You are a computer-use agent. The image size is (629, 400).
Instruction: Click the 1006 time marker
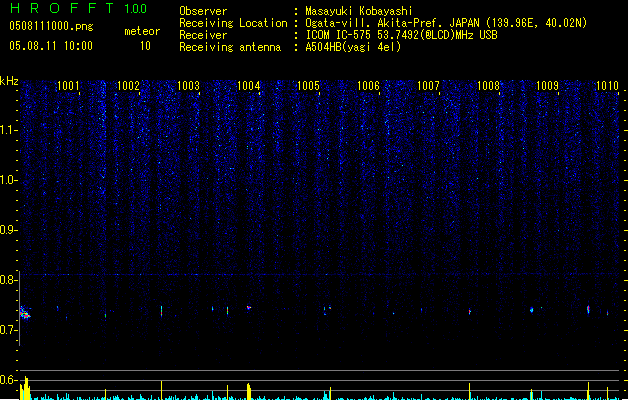tap(368, 86)
